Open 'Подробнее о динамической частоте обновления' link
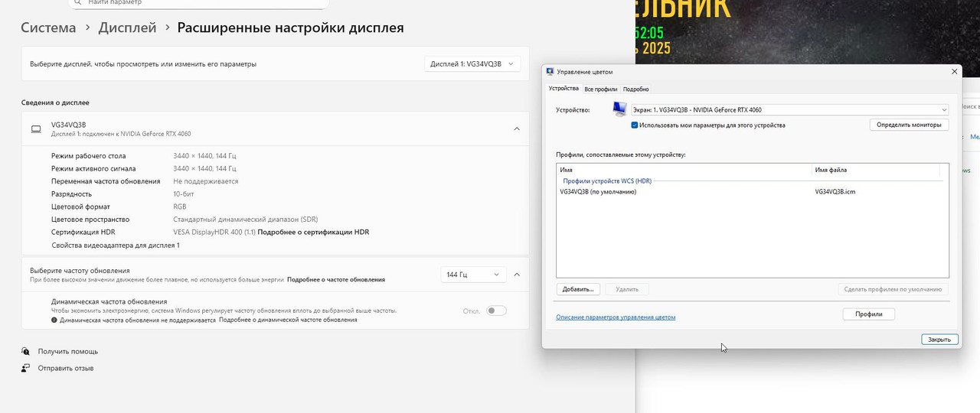Image resolution: width=980 pixels, height=413 pixels. pyautogui.click(x=288, y=320)
